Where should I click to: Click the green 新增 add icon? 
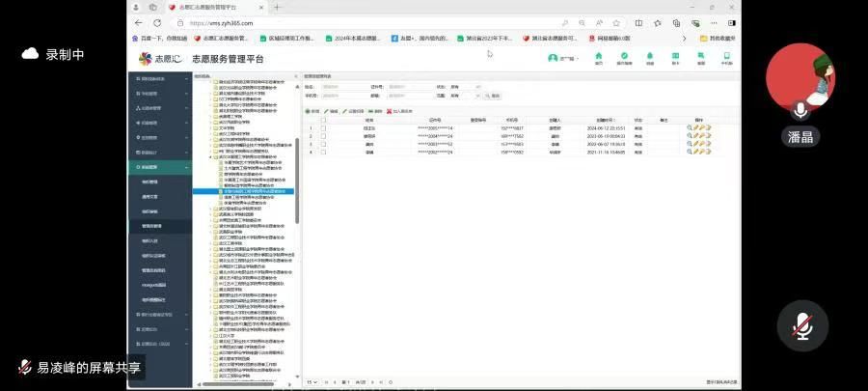click(308, 111)
